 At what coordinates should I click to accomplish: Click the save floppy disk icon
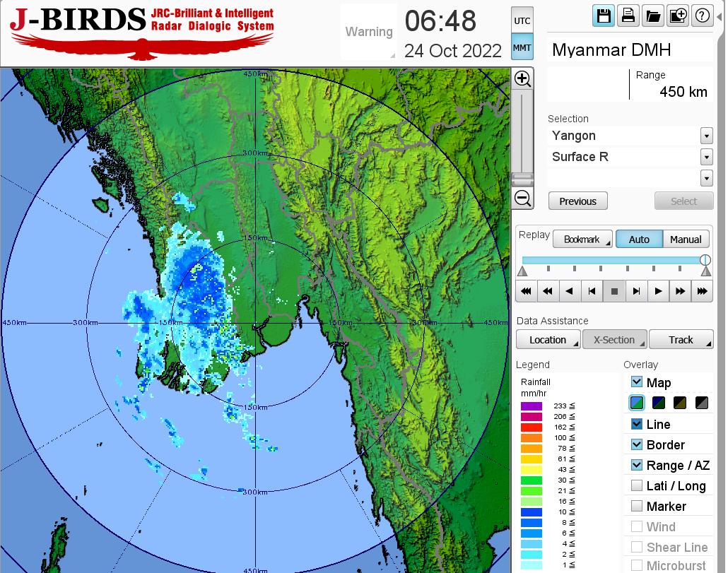[x=604, y=16]
